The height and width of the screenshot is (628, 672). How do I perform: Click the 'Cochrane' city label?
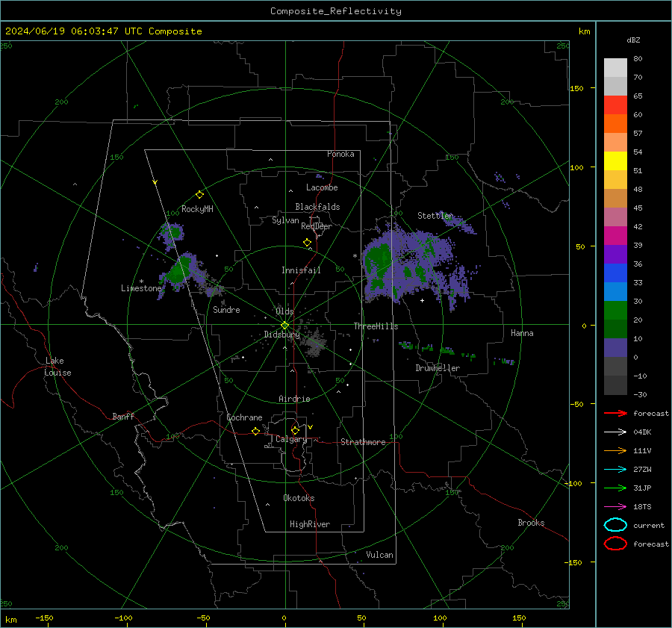(244, 417)
